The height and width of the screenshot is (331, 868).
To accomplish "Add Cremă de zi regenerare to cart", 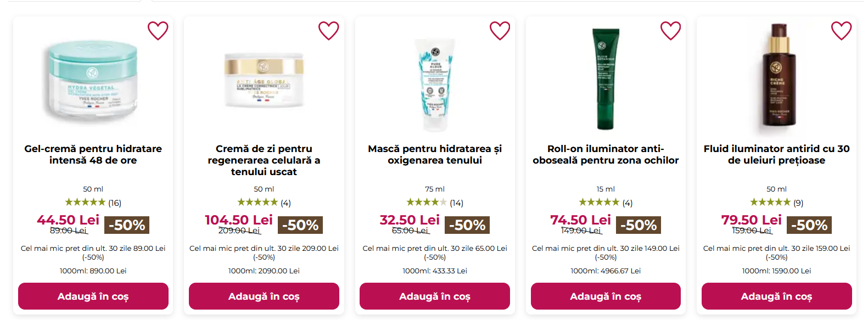I will [264, 296].
